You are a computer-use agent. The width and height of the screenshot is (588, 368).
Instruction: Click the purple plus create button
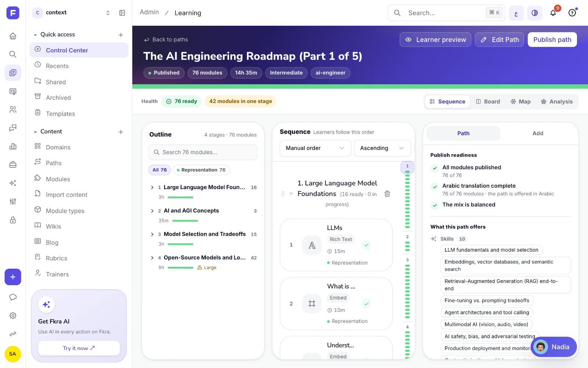(x=13, y=277)
